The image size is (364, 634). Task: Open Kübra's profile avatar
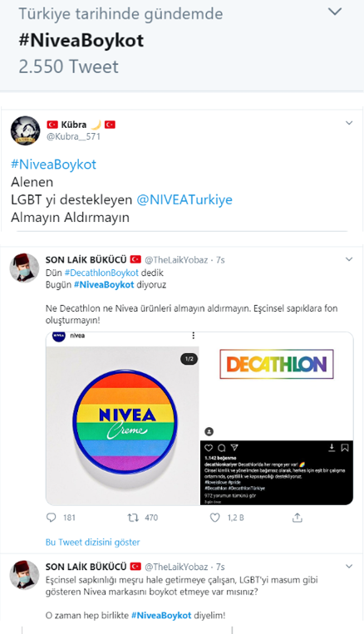pyautogui.click(x=25, y=130)
